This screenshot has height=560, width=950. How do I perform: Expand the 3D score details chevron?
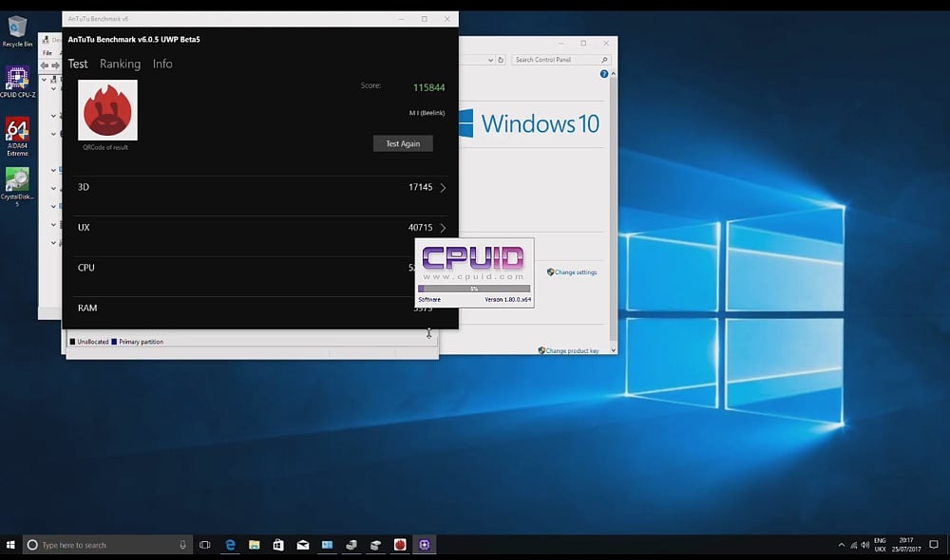point(443,188)
